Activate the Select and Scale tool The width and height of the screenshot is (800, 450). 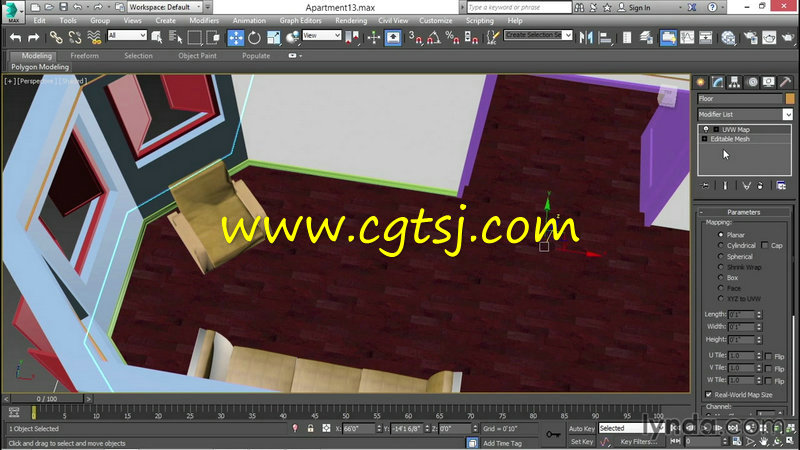click(x=273, y=37)
